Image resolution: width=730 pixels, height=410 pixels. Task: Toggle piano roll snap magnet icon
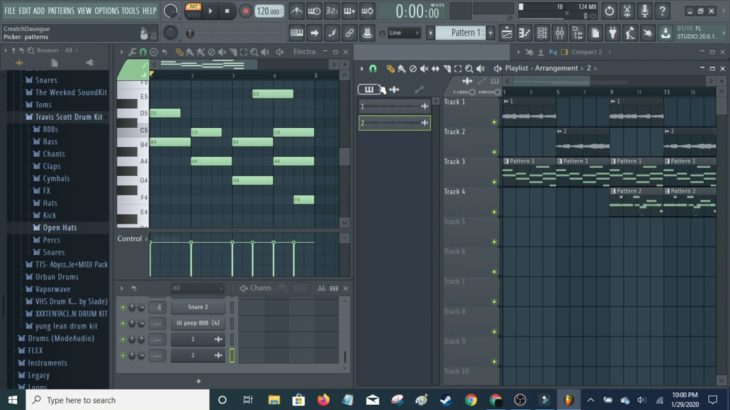143,52
